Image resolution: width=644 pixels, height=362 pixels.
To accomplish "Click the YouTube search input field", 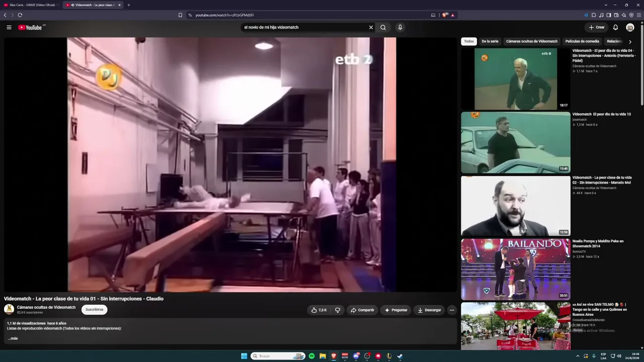I will pos(304,27).
